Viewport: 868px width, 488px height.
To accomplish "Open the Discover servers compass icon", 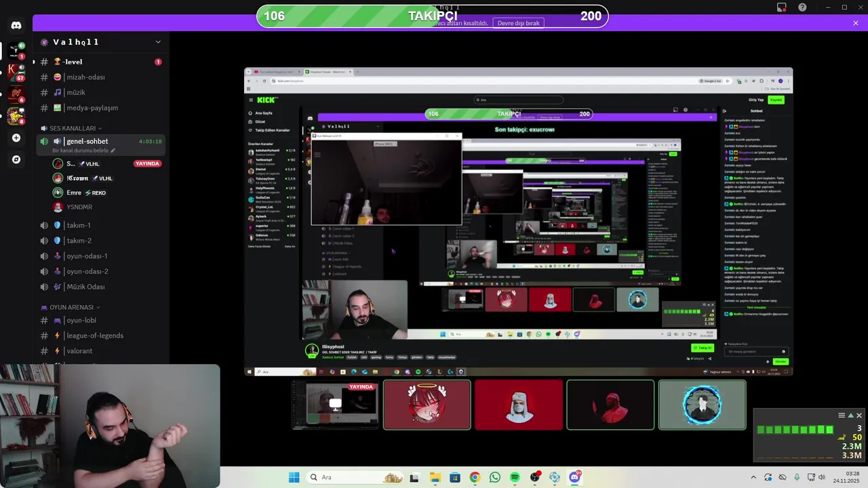I will (16, 160).
